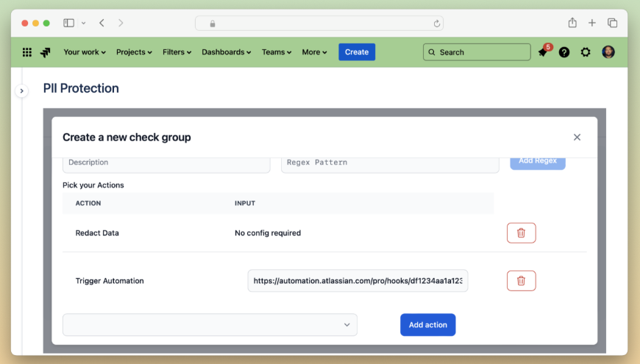Open the Filters menu
This screenshot has height=364, width=640.
[177, 52]
